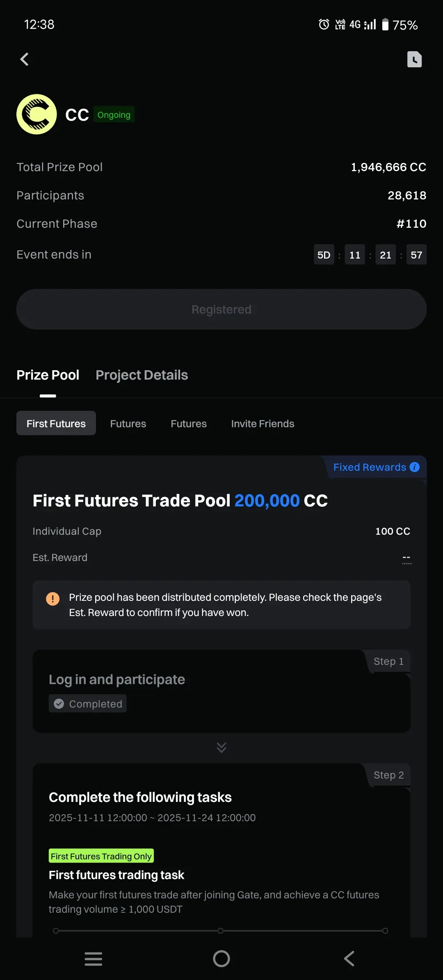Image resolution: width=443 pixels, height=980 pixels.
Task: Tap the Ongoing status badge
Action: (114, 115)
